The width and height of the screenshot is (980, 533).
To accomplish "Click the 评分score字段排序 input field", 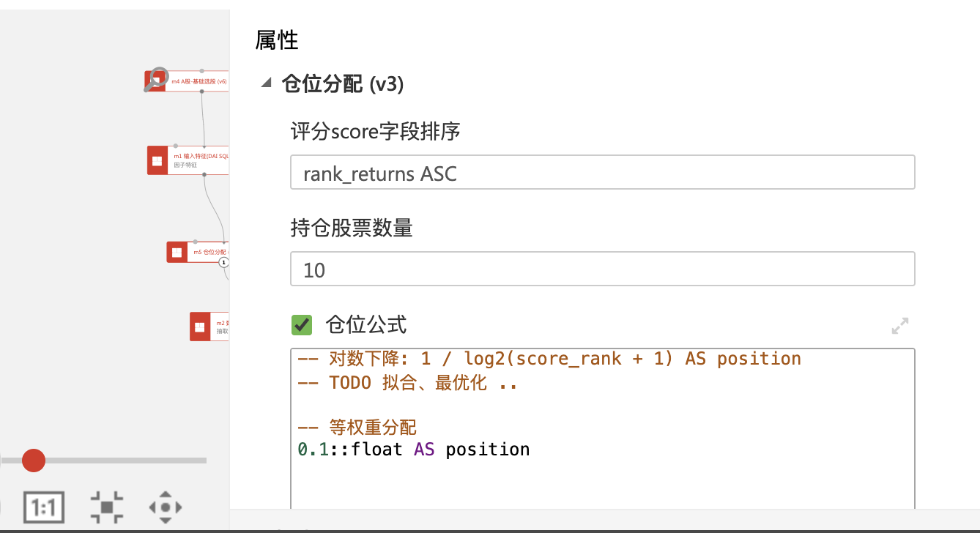I will (x=602, y=173).
